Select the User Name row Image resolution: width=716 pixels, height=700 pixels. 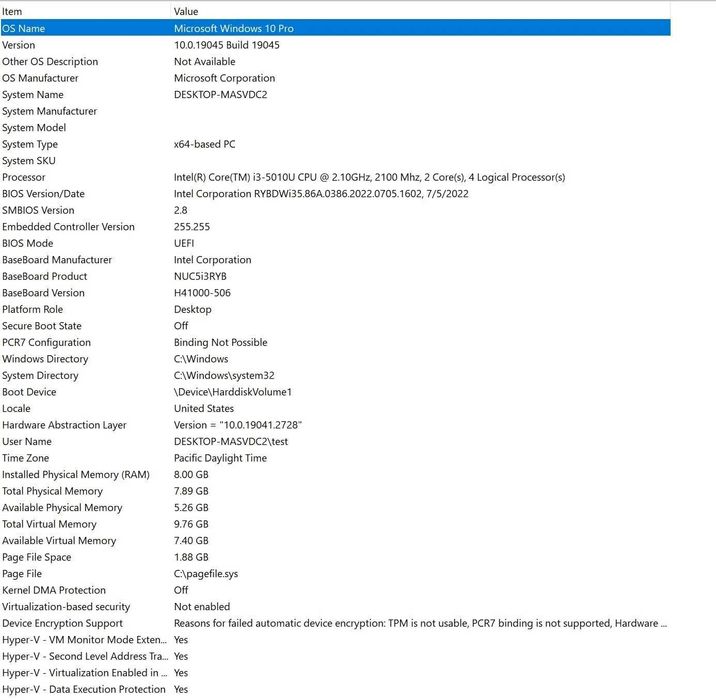(336, 441)
